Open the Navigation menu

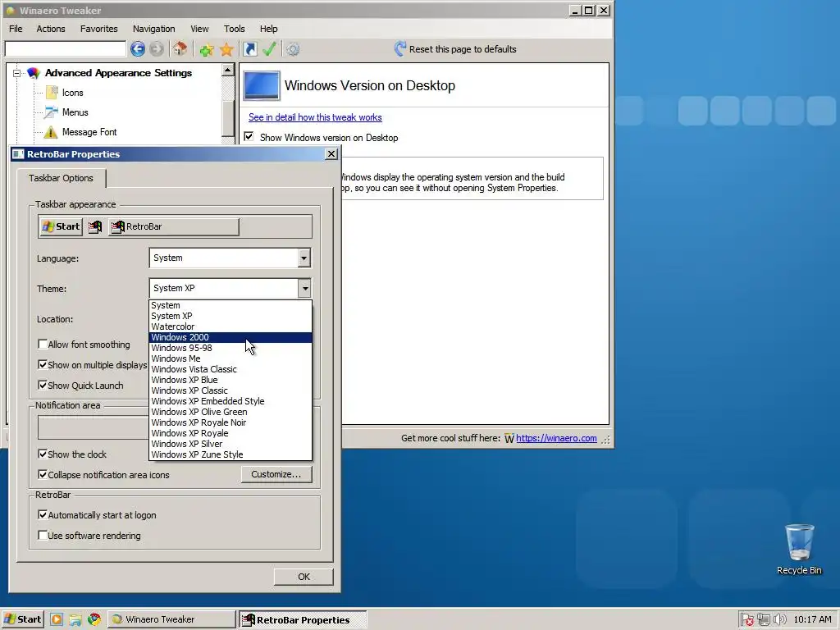[x=153, y=29]
